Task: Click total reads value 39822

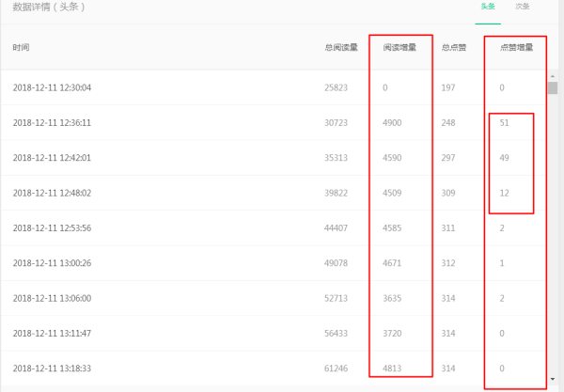Action: pos(336,193)
